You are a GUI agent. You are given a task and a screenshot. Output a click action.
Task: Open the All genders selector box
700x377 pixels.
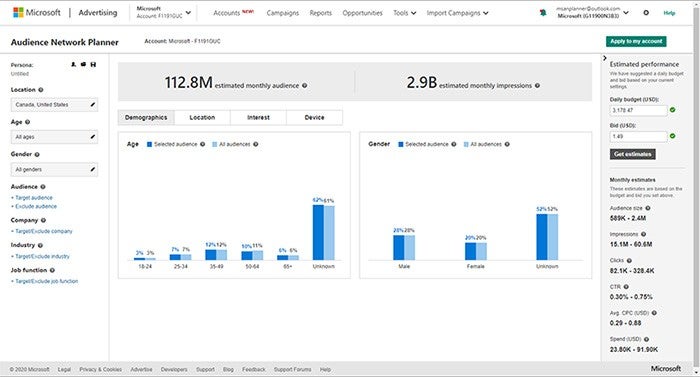tap(54, 169)
